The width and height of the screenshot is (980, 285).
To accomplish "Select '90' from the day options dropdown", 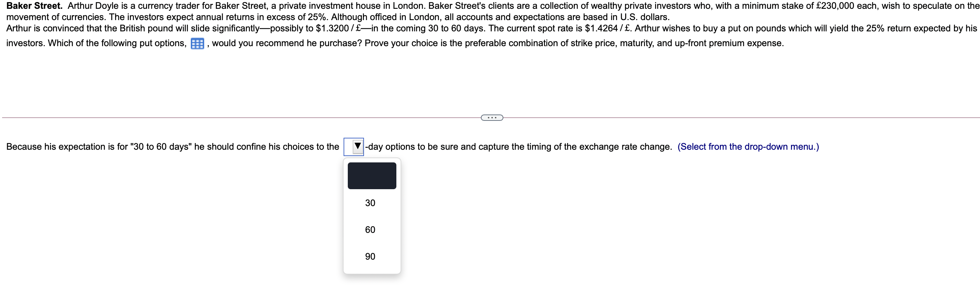I will click(x=370, y=256).
